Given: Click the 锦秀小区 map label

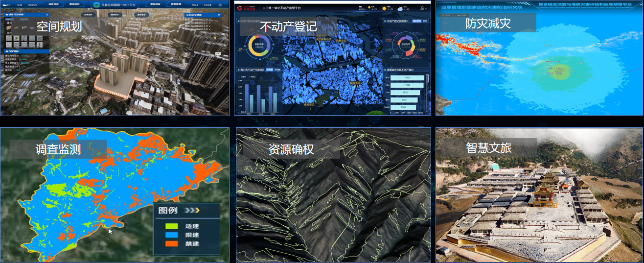Looking at the screenshot, I should pyautogui.click(x=309, y=104).
